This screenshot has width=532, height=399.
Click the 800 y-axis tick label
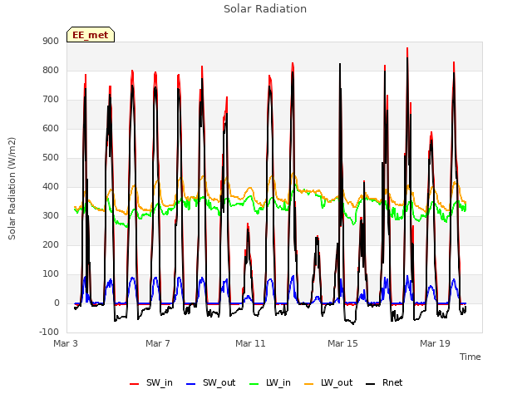tap(51, 70)
